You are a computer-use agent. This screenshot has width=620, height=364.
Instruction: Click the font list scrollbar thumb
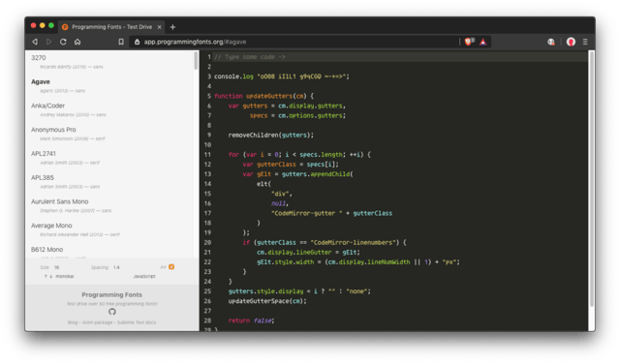(x=196, y=60)
